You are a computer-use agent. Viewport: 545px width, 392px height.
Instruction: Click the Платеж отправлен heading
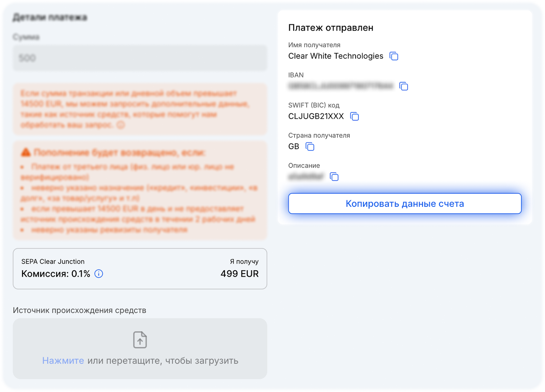331,28
